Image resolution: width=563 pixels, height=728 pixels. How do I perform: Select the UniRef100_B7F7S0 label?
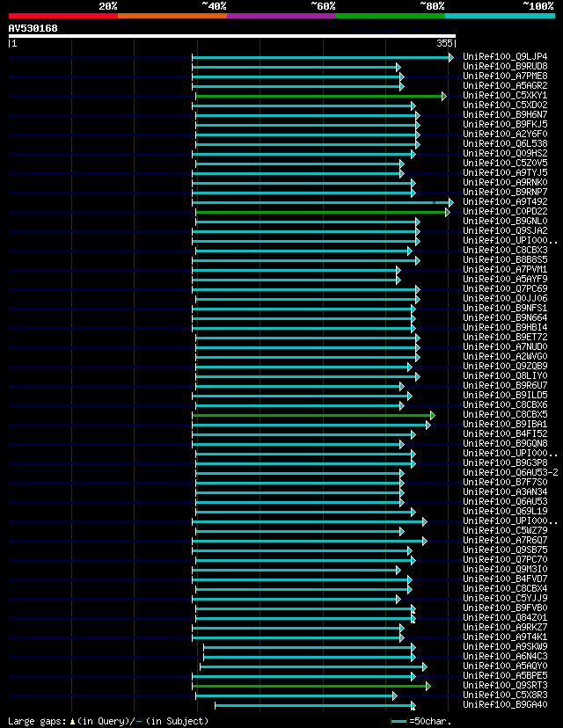(505, 483)
